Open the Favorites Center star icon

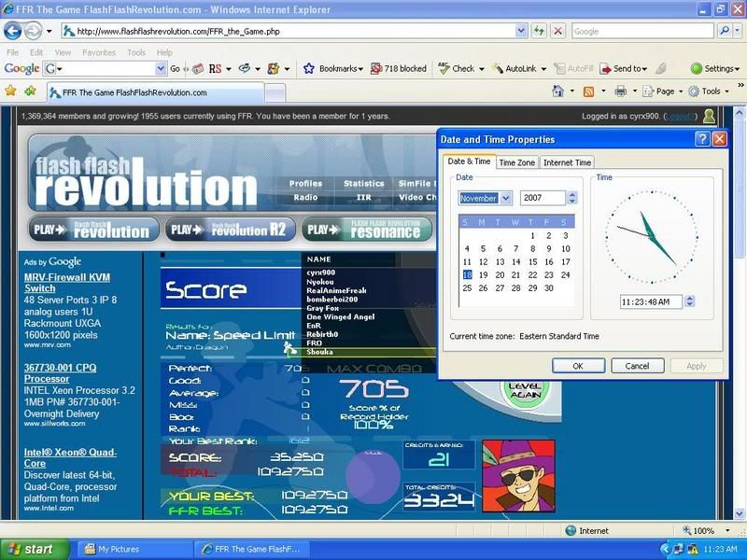pos(11,91)
